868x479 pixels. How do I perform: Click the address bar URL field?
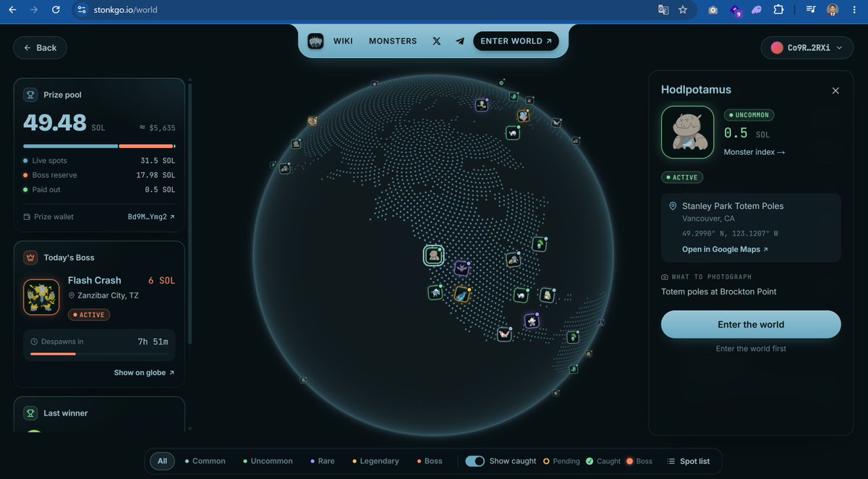(x=362, y=10)
